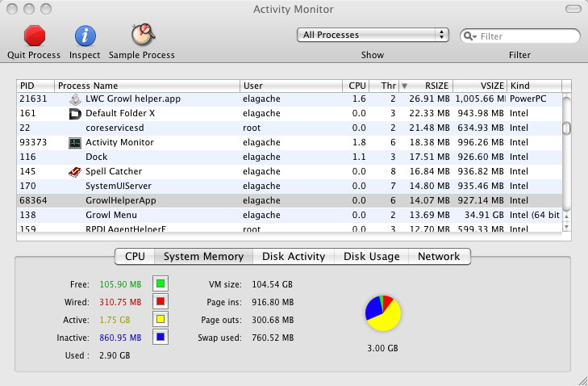The width and height of the screenshot is (588, 386).
Task: Click the 3.00 GB total under pie chart
Action: (382, 348)
